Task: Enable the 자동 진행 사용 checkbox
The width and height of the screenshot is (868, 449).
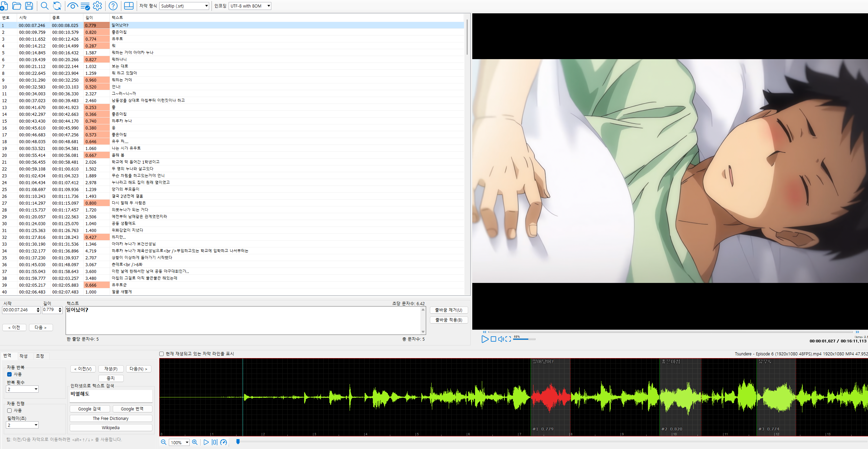Action: [x=10, y=410]
